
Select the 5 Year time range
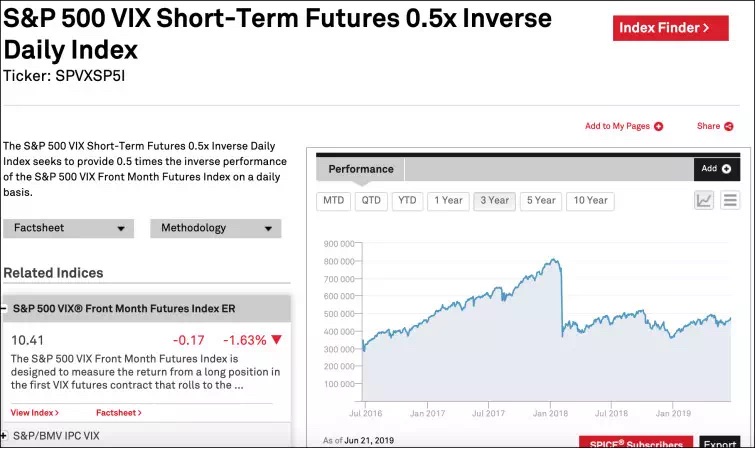[x=541, y=201]
